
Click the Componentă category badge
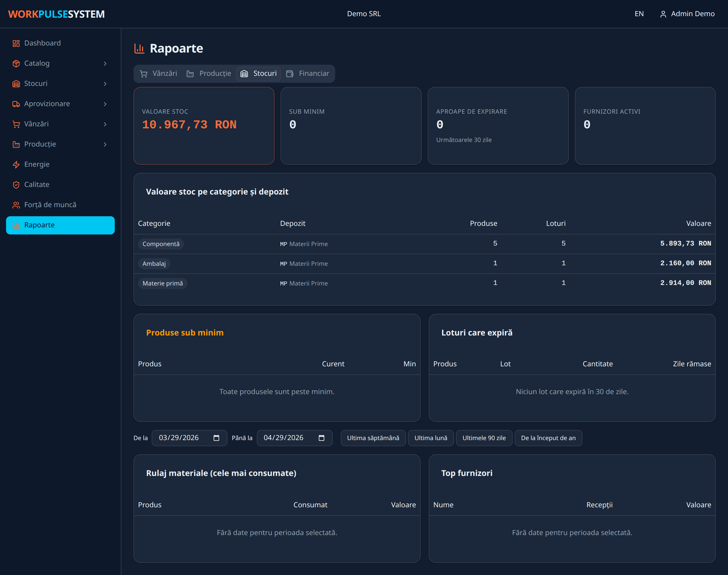point(161,244)
